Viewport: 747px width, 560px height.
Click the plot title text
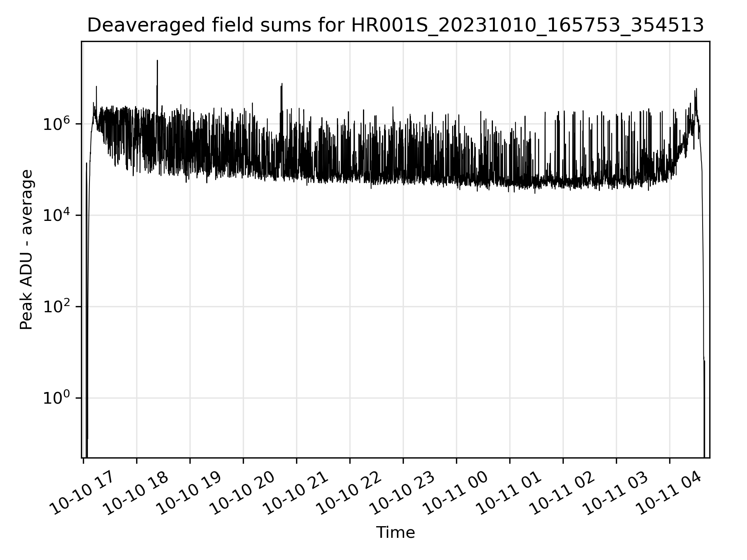click(395, 26)
